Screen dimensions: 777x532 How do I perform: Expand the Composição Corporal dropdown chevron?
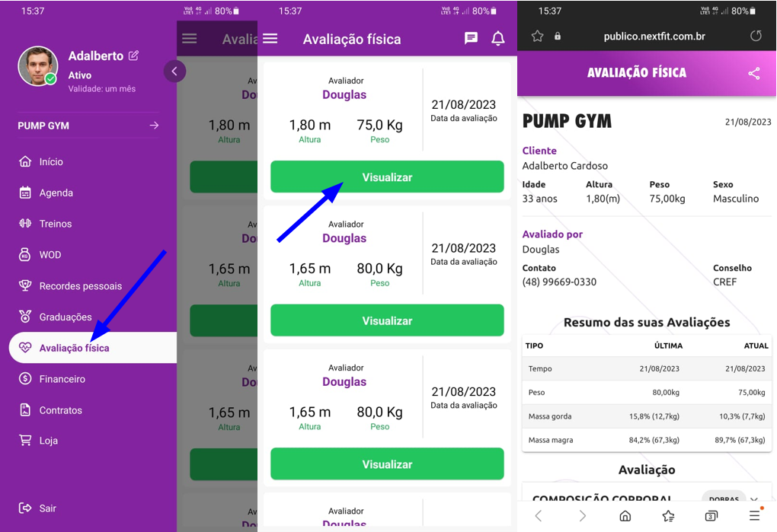[x=753, y=499]
